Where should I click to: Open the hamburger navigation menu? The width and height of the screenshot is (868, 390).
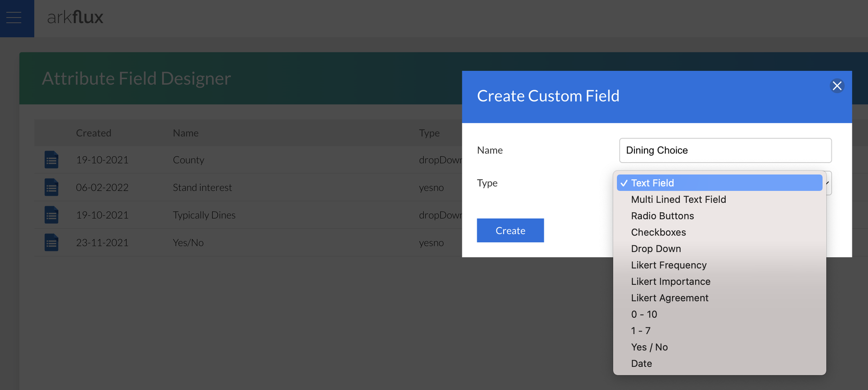point(14,18)
